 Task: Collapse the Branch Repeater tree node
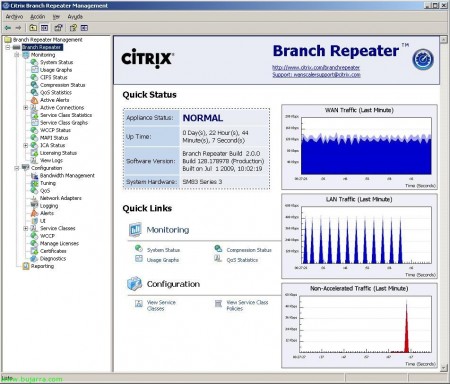(x=8, y=47)
